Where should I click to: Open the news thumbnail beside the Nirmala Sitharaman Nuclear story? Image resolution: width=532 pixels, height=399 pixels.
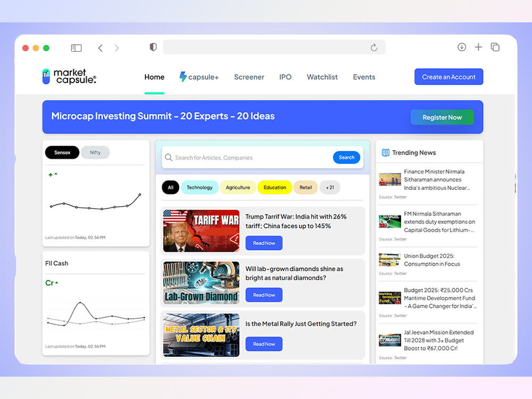(390, 179)
